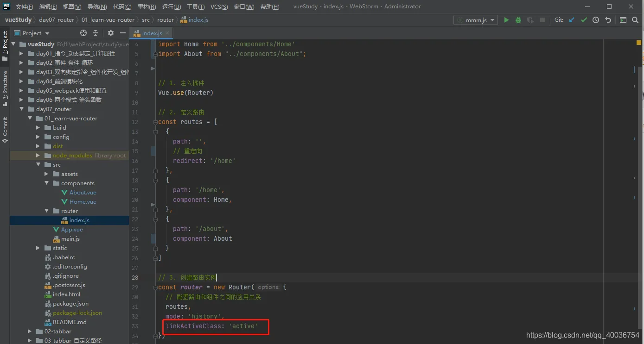Open the Structure tool window stripe

pos(5,88)
